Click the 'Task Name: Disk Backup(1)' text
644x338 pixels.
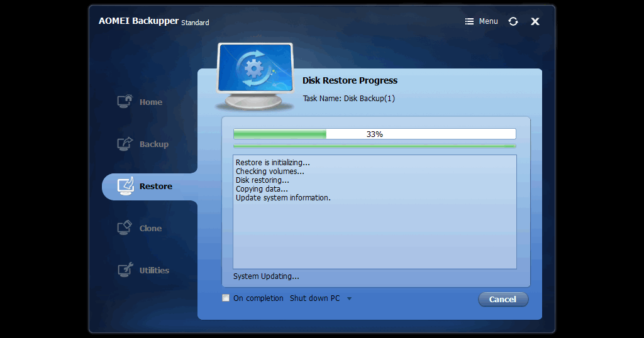click(x=348, y=99)
